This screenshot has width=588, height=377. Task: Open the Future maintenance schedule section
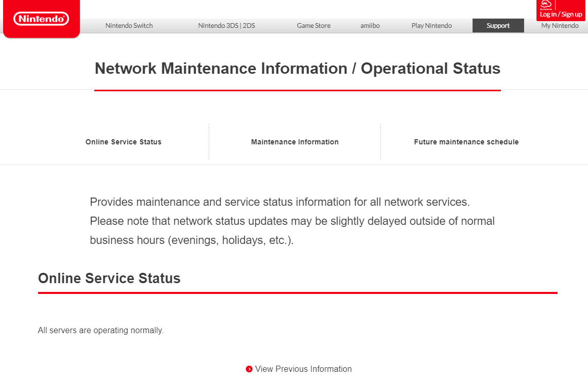point(466,141)
